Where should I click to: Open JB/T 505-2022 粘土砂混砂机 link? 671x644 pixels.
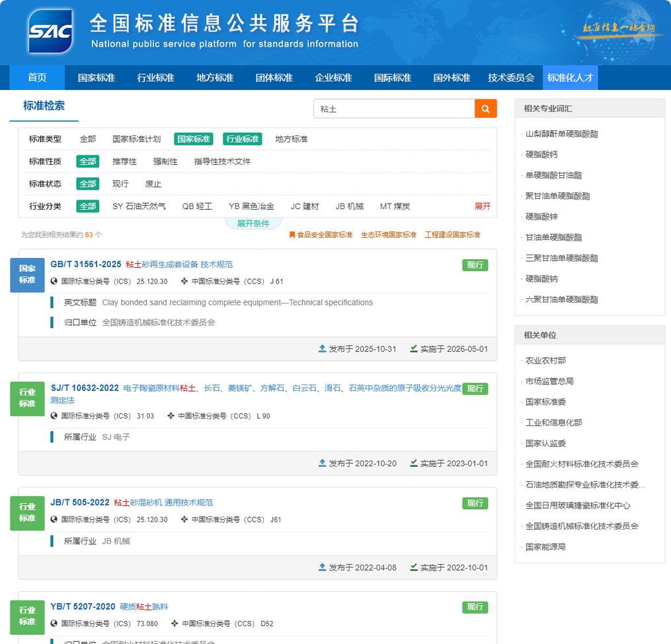point(132,503)
